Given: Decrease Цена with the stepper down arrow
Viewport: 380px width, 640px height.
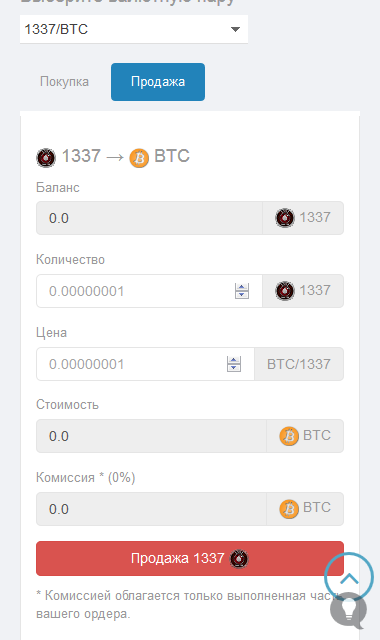Looking at the screenshot, I should 234,368.
